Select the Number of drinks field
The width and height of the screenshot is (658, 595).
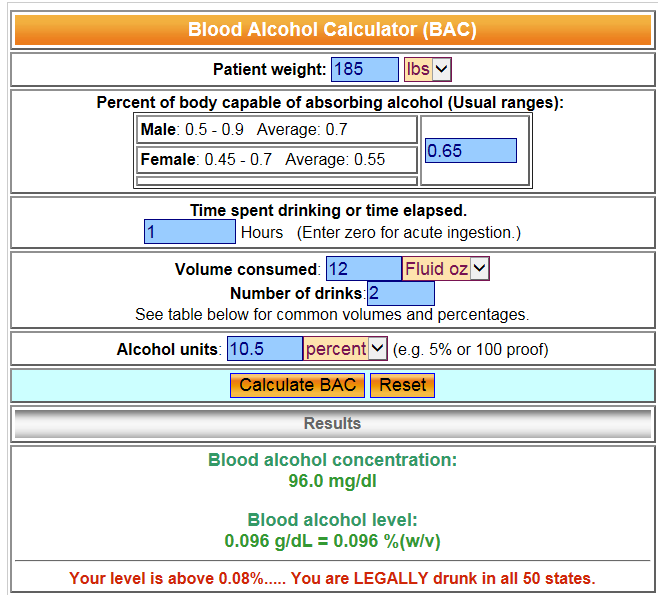point(401,293)
